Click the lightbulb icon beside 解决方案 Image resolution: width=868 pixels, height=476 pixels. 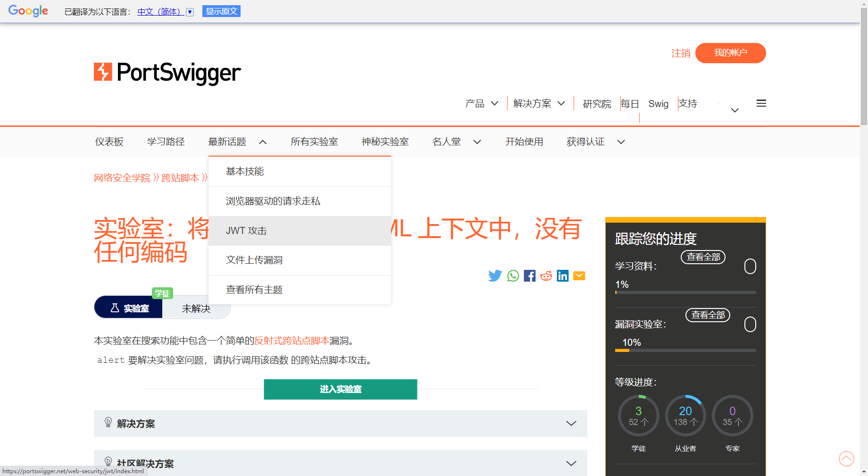tap(108, 423)
